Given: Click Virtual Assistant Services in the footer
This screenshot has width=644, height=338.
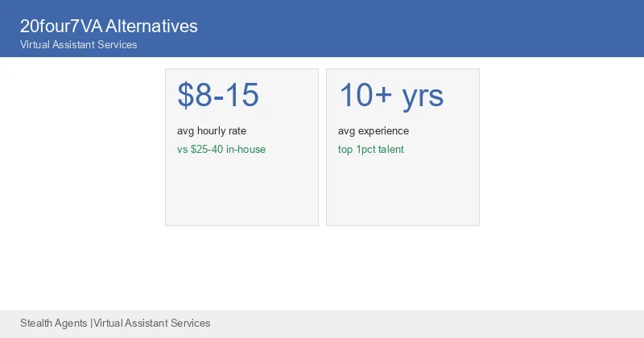Looking at the screenshot, I should click(152, 324).
